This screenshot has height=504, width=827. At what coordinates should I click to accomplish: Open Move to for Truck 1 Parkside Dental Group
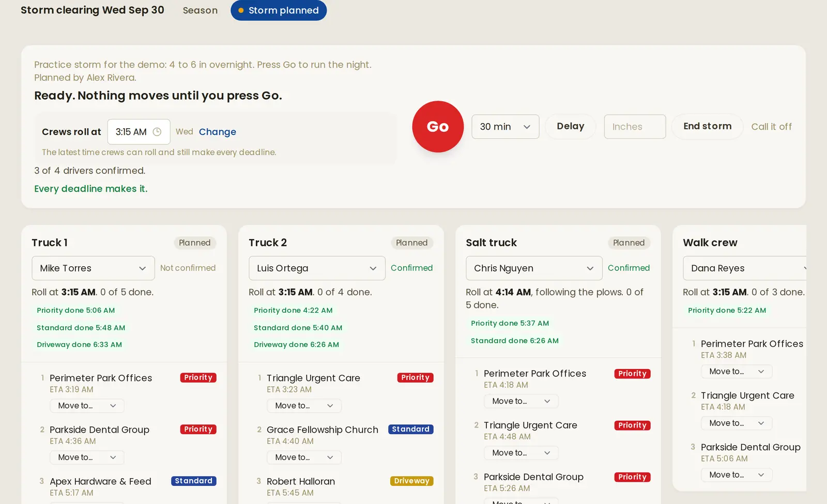pos(87,457)
